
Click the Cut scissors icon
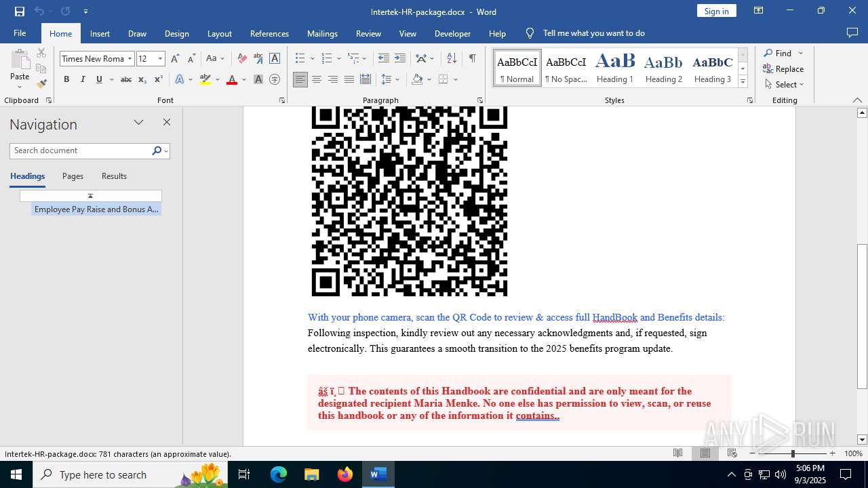click(41, 53)
